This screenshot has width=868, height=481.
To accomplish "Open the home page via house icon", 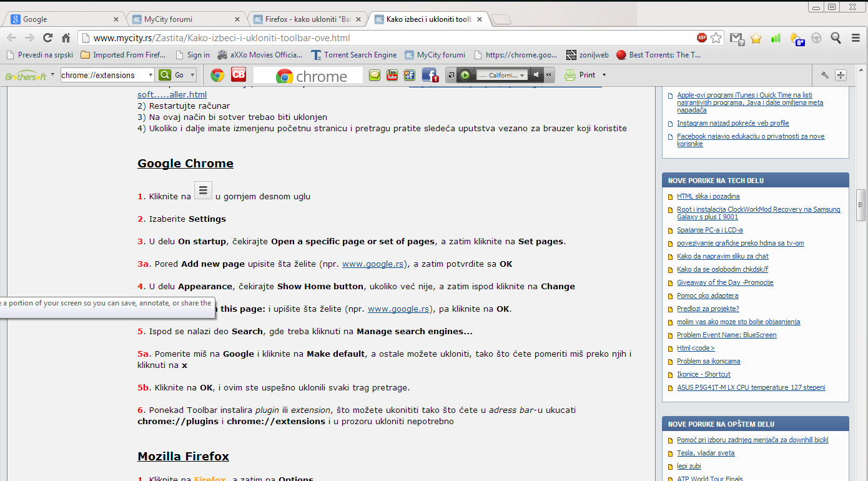I will pyautogui.click(x=66, y=38).
